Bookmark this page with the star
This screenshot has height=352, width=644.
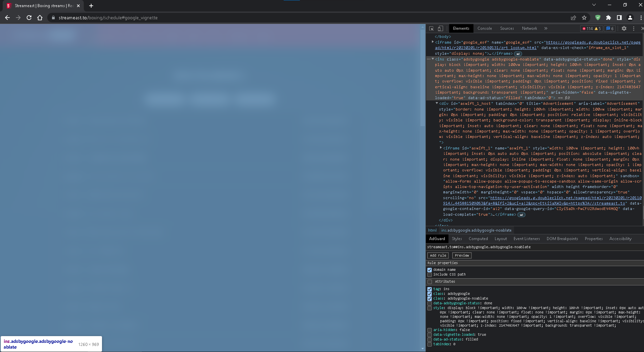pyautogui.click(x=584, y=18)
